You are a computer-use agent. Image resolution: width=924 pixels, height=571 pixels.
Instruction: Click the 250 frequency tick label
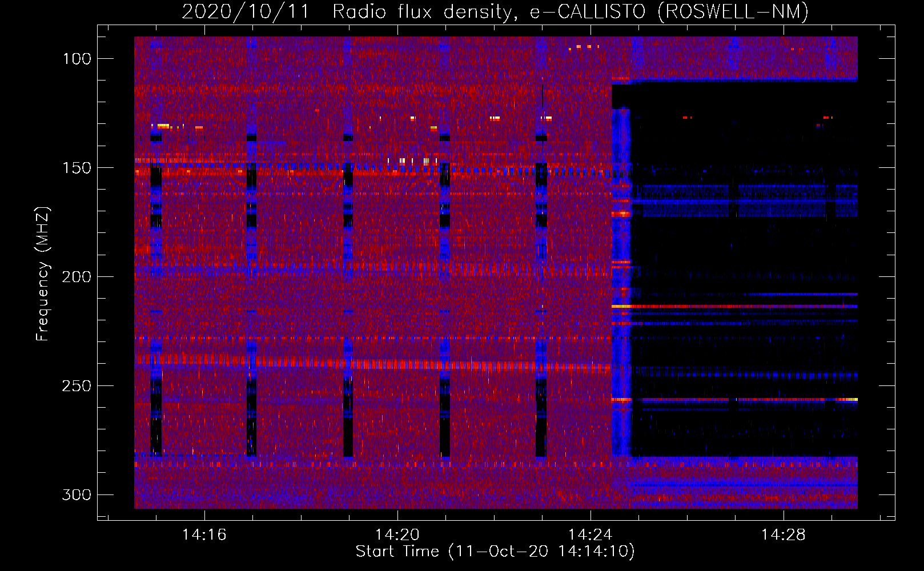pos(77,386)
